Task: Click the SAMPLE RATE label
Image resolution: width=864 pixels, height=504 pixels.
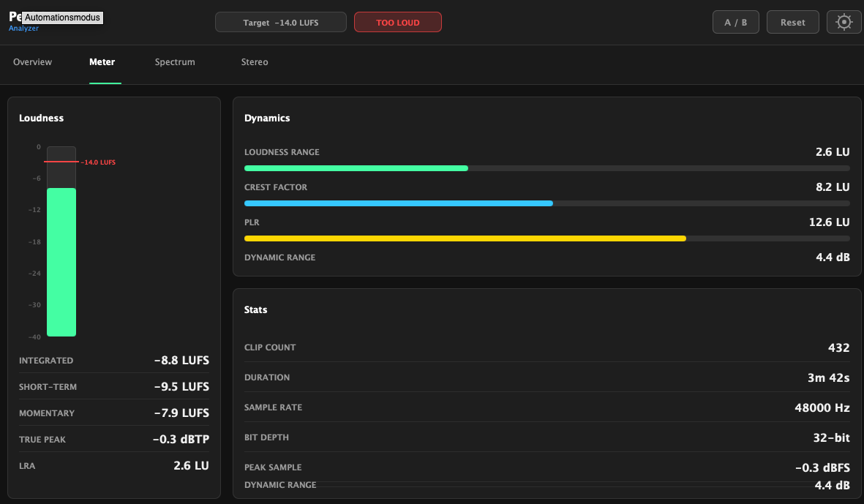Action: tap(274, 407)
